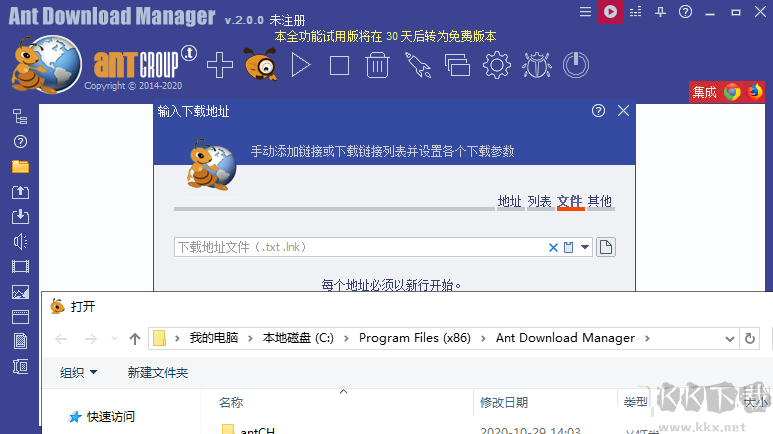Click the sidebar question mark icon
Screen dimensions: 773x434
(20, 142)
